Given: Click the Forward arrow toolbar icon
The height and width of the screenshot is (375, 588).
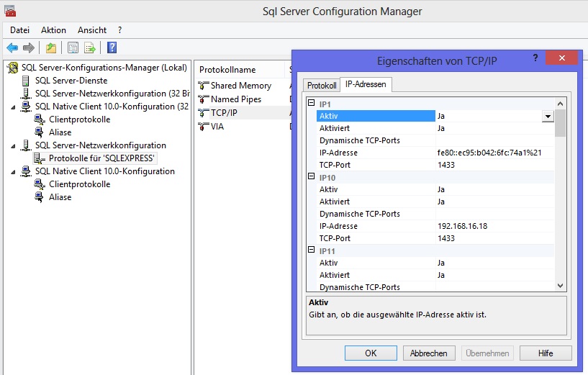Looking at the screenshot, I should click(x=29, y=48).
